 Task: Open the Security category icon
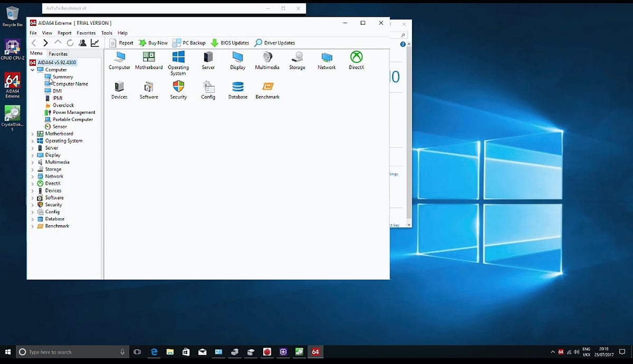point(178,89)
